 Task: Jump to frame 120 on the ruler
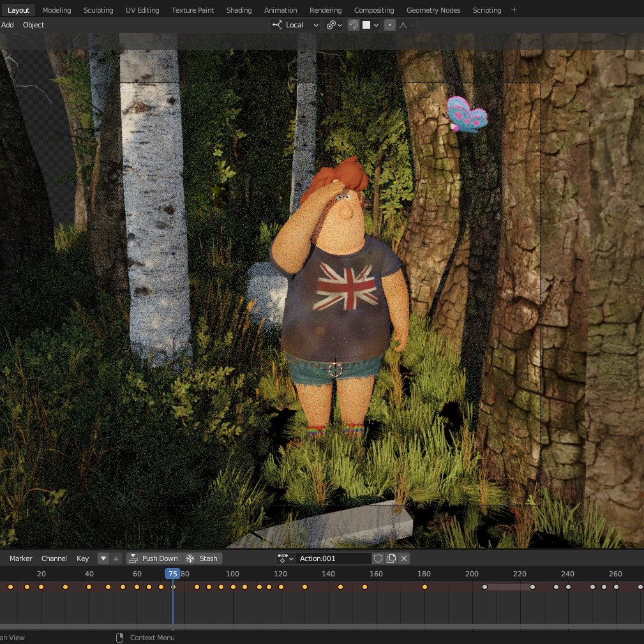pyautogui.click(x=281, y=574)
